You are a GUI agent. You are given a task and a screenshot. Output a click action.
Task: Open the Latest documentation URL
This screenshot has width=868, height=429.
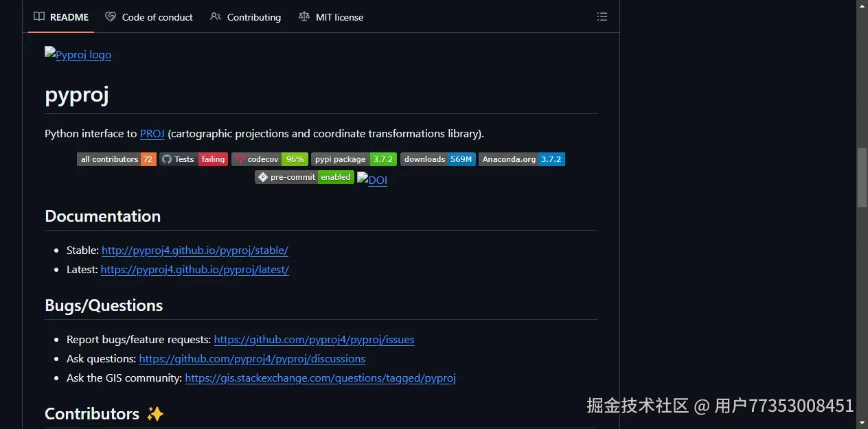[x=195, y=270]
